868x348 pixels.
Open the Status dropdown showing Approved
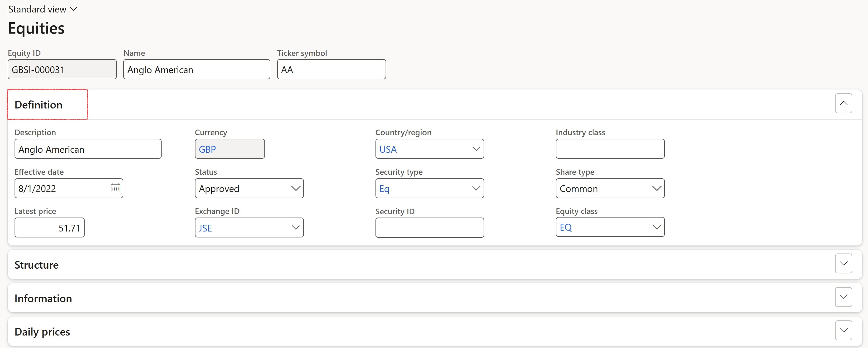tap(296, 188)
